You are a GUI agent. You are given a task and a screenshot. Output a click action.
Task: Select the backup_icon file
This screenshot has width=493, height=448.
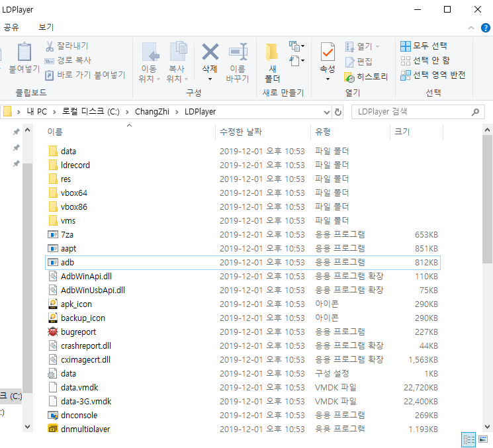(x=76, y=318)
